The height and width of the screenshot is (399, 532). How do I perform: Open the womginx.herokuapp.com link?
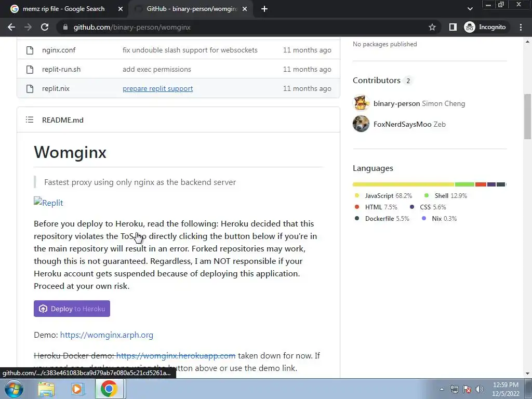[x=176, y=355]
